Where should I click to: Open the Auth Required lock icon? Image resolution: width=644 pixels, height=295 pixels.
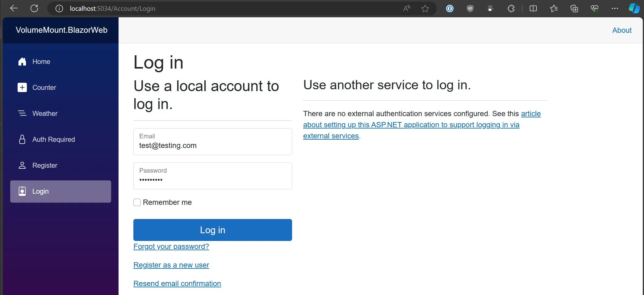click(22, 139)
